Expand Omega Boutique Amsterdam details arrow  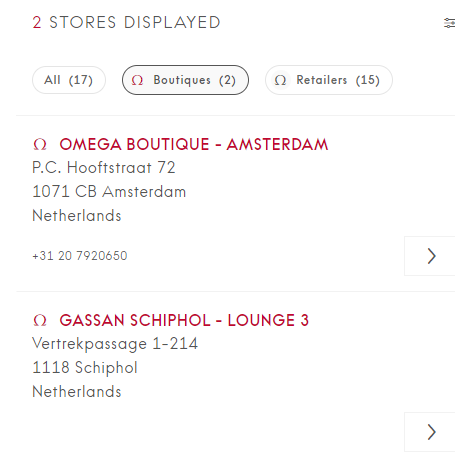tap(430, 256)
